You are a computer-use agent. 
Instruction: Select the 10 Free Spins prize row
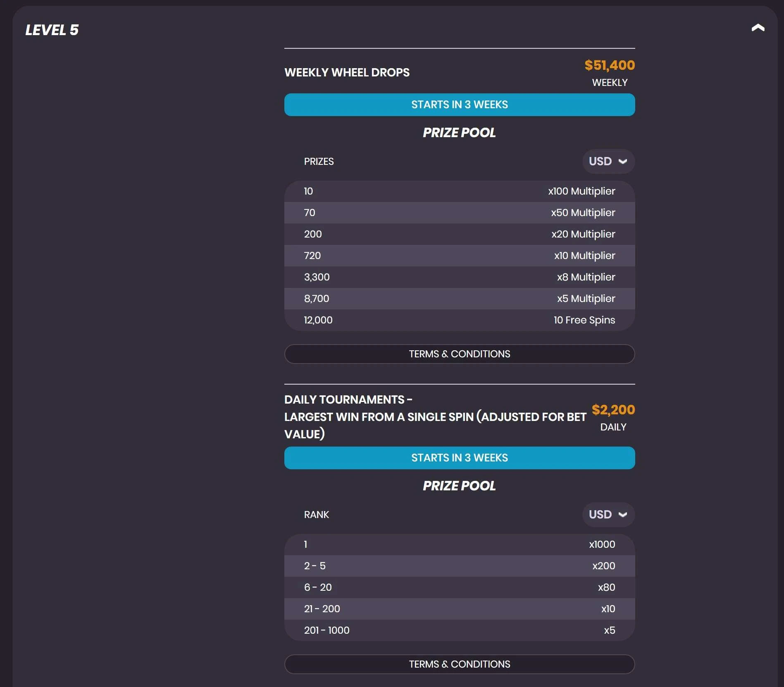click(459, 320)
